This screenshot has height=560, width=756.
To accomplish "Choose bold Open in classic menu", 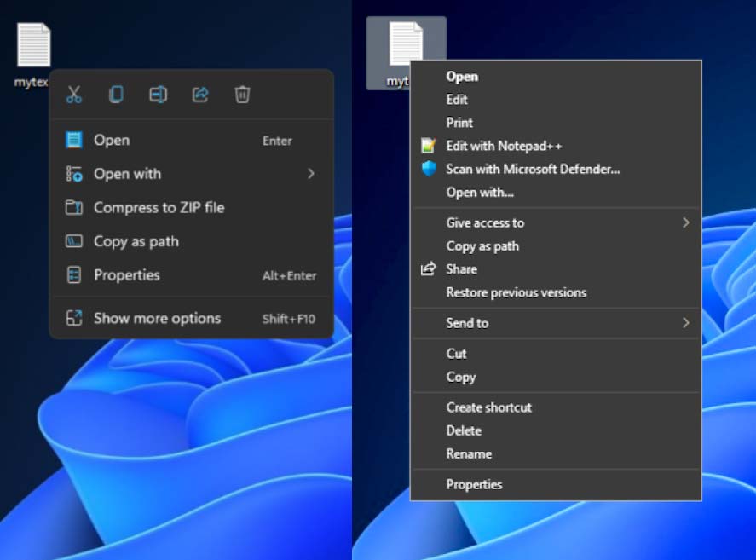I will click(556, 77).
